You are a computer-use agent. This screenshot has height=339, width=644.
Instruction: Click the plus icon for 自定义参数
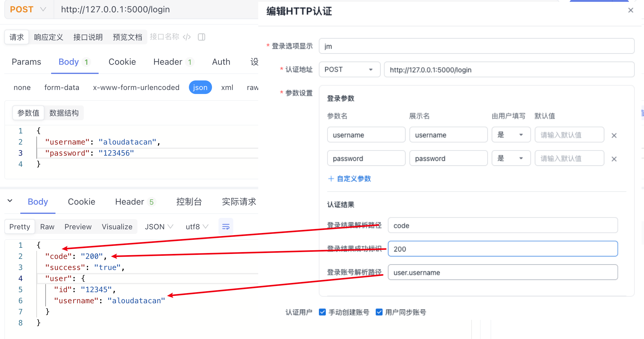[x=331, y=179]
